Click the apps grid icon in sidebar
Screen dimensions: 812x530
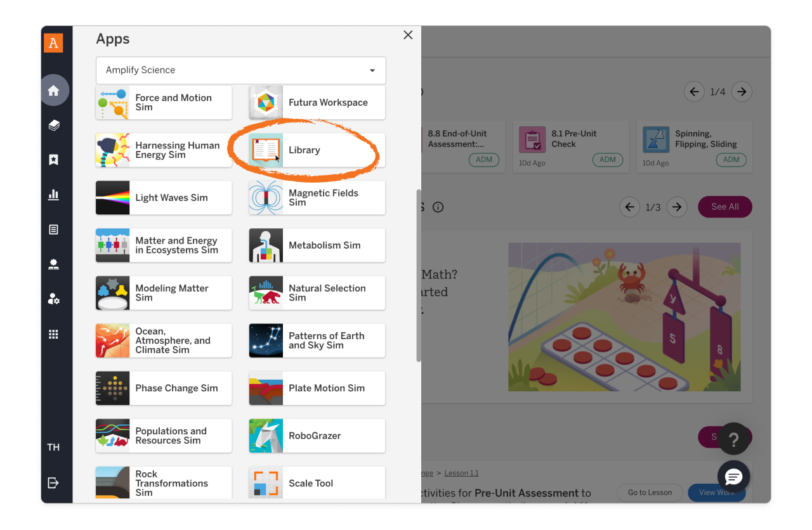click(54, 334)
